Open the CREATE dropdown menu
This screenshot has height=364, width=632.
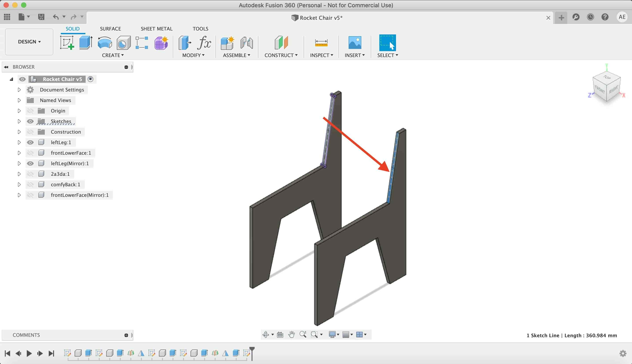113,55
